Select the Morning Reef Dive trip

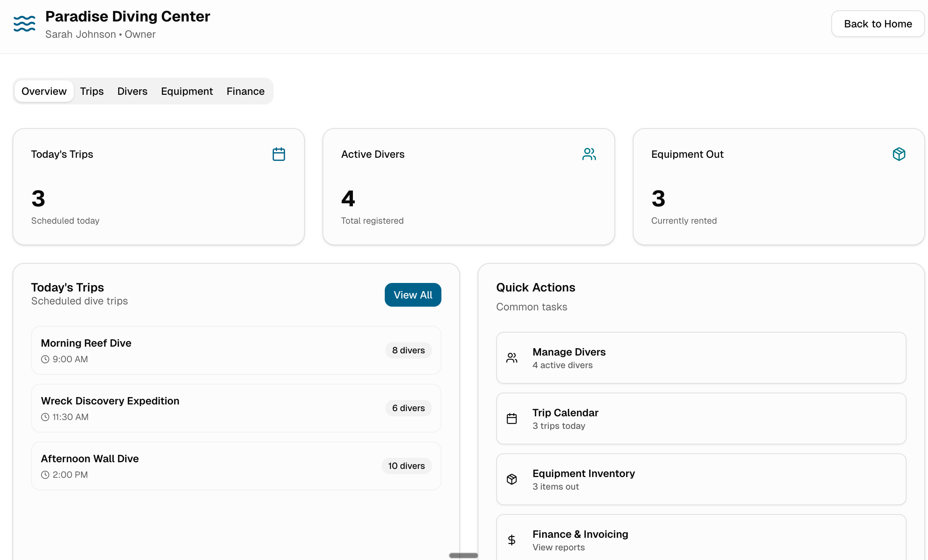pyautogui.click(x=236, y=350)
